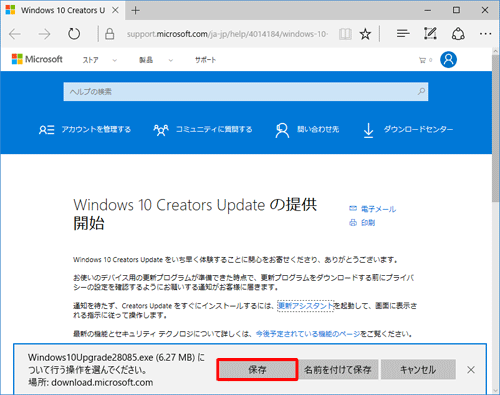Click the 印刷 print link
This screenshot has width=500, height=395.
click(x=362, y=223)
